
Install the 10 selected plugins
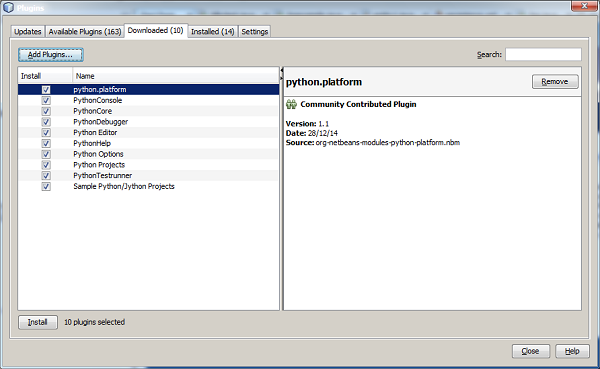tap(38, 322)
